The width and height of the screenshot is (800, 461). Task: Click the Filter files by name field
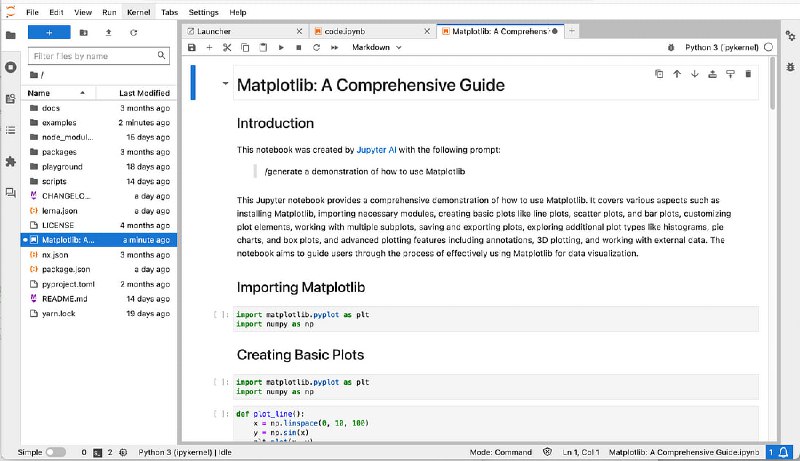[x=98, y=56]
